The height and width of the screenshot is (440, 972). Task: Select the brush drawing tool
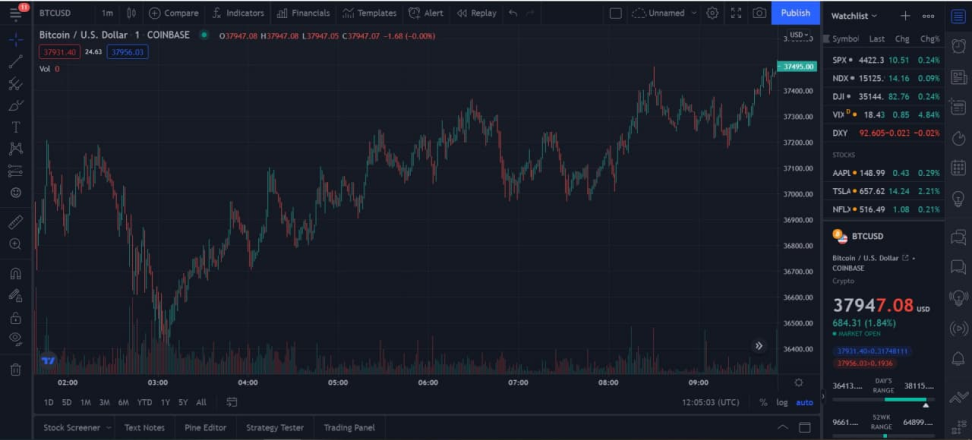(x=16, y=105)
